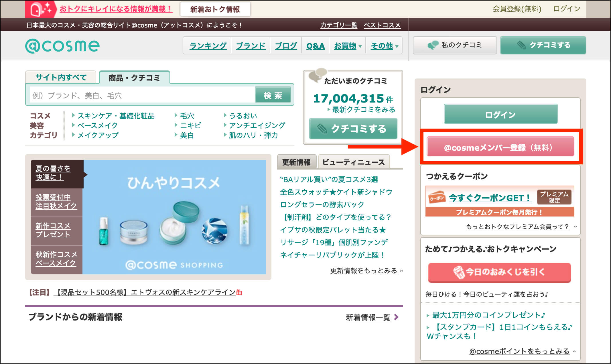The image size is (611, 364).
Task: Open リサージ「19種」個肌別ファンデ article
Action: (x=334, y=243)
